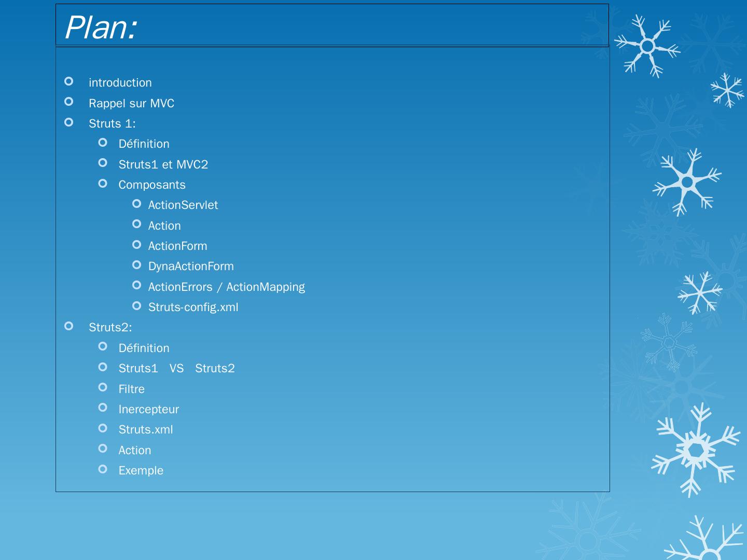Select the "Struts1 et MVC2" item
747x560 pixels.
(163, 164)
